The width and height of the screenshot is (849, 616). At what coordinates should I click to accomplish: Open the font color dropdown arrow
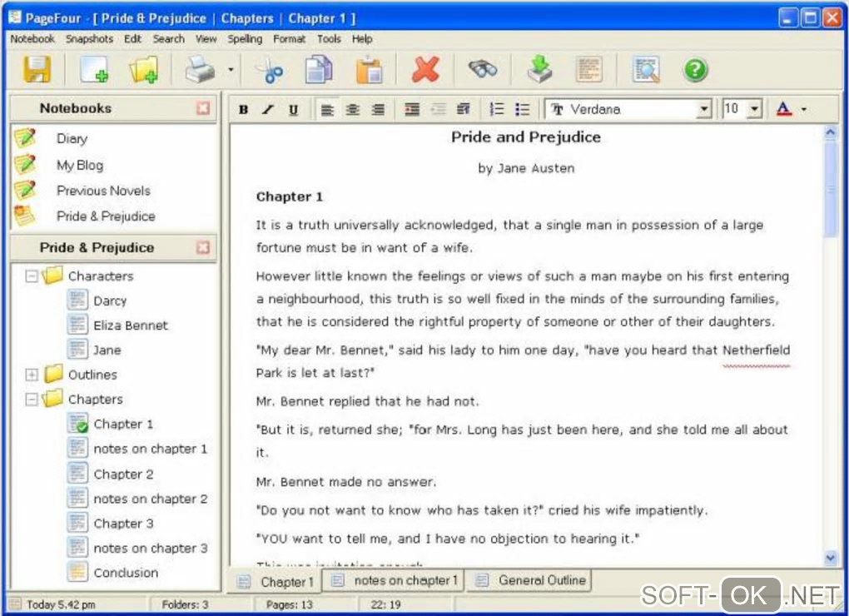tap(804, 109)
